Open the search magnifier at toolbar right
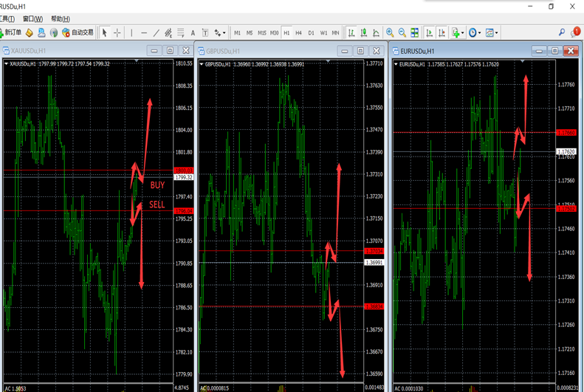 click(562, 32)
